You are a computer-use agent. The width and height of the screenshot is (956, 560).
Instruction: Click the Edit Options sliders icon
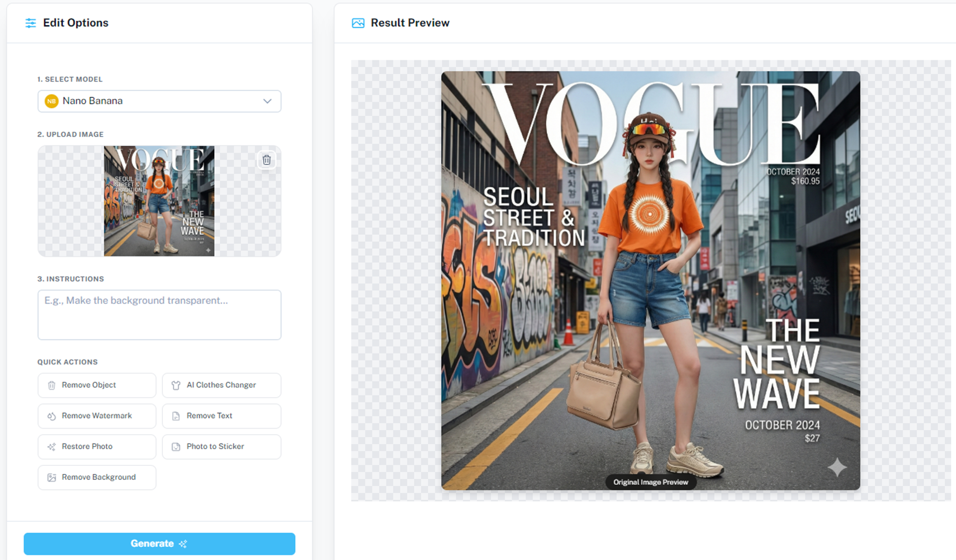click(x=30, y=23)
